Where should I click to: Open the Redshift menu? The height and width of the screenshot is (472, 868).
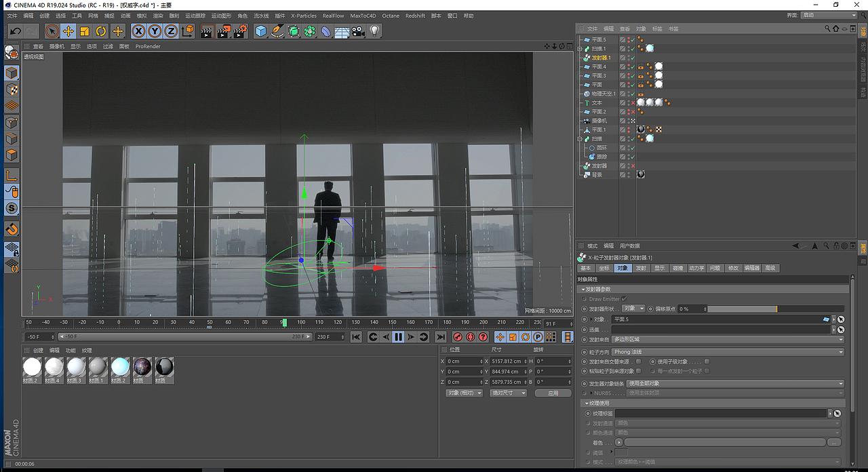point(415,16)
